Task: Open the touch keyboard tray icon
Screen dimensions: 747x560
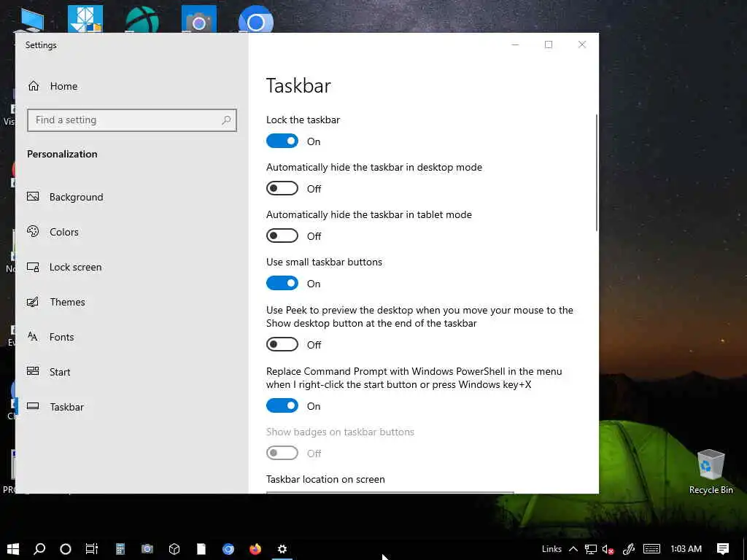Action: click(651, 549)
